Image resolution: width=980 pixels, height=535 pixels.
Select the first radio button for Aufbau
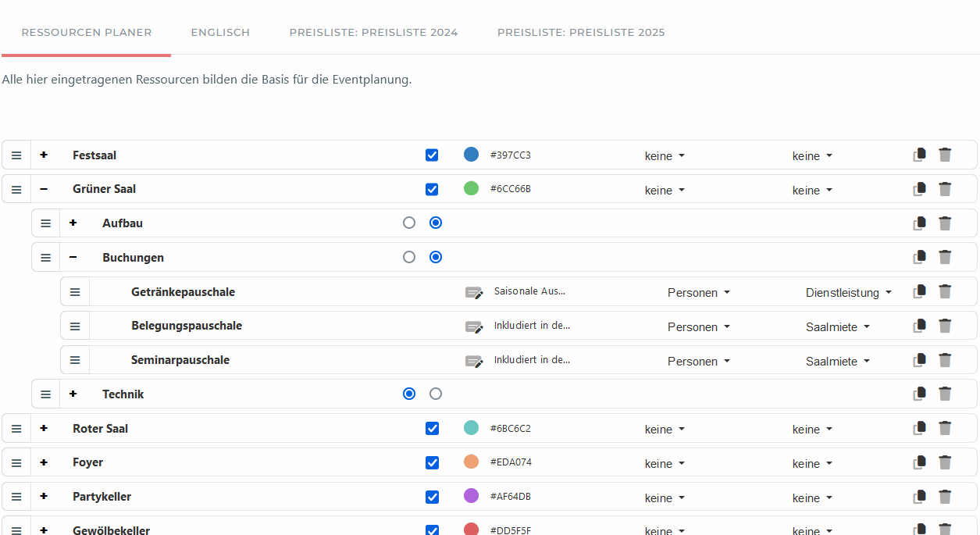[409, 223]
